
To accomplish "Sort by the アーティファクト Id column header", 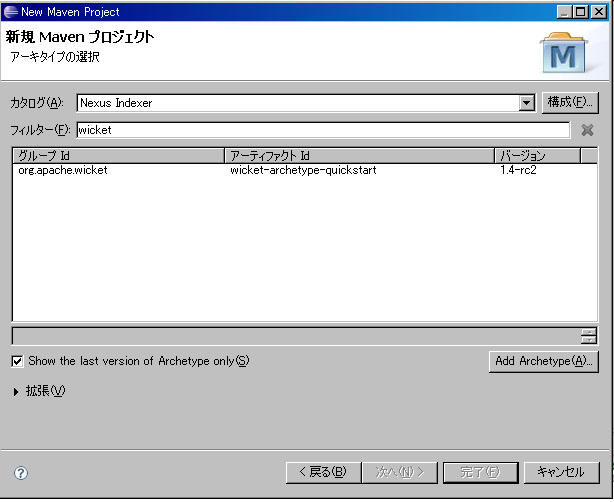I will (x=360, y=156).
